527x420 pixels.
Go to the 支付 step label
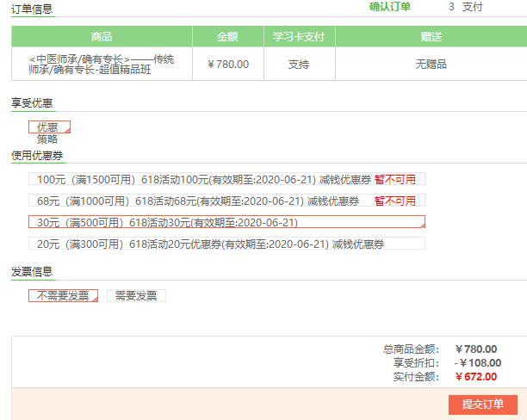coord(472,7)
